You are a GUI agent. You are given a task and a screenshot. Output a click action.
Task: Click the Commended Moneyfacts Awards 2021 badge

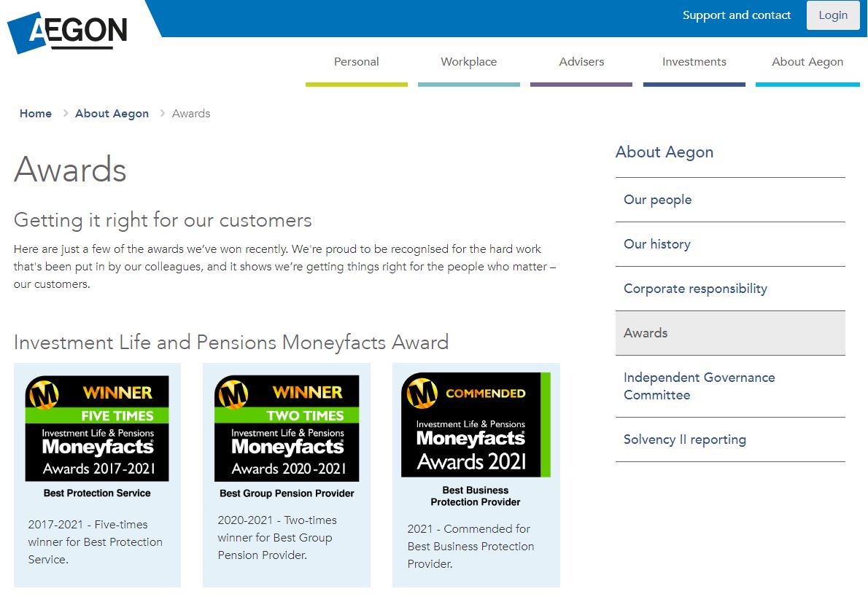point(476,440)
